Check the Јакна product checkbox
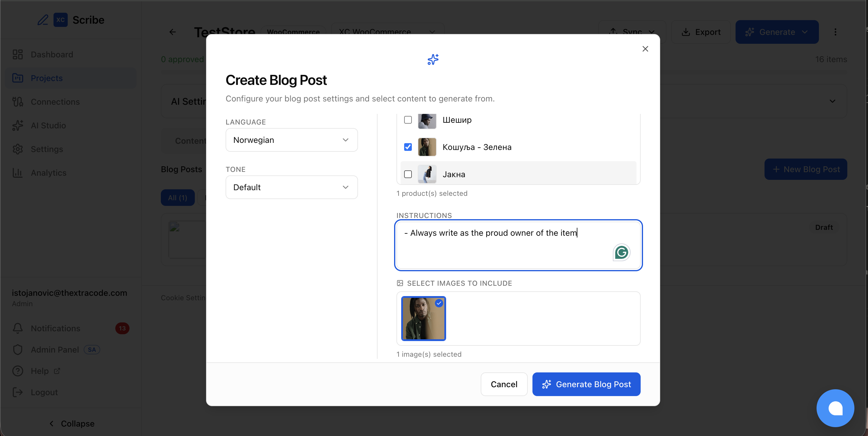868x436 pixels. point(408,174)
